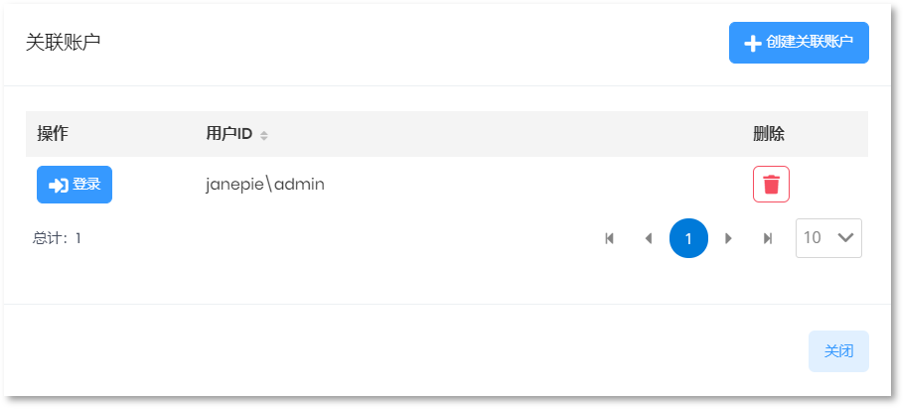
Task: Expand page size chevron arrow
Action: tap(845, 238)
